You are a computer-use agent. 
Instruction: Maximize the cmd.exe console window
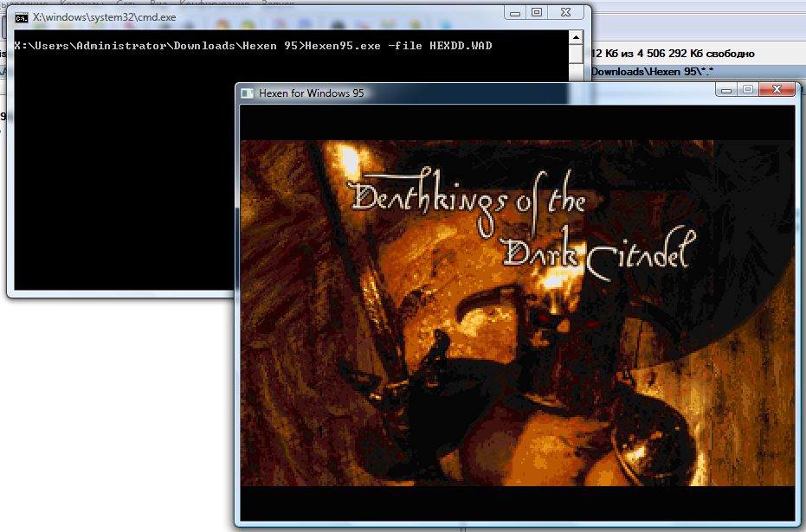coord(537,12)
